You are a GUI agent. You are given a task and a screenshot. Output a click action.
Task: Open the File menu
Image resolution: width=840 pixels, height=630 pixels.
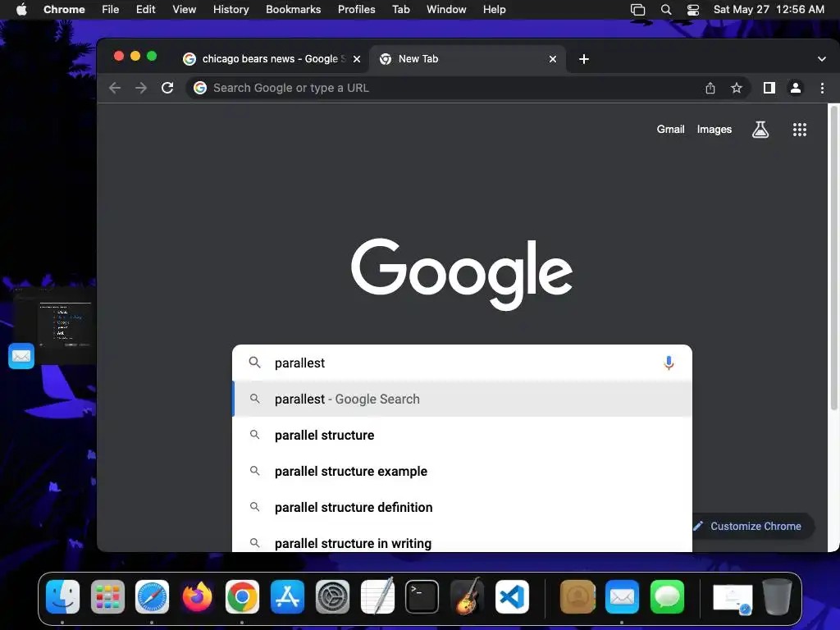pyautogui.click(x=111, y=10)
